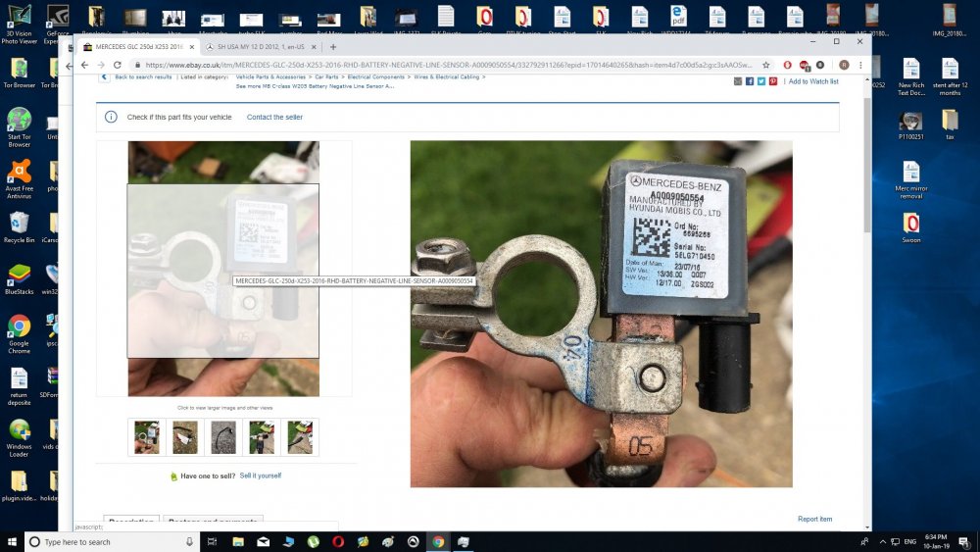Open the P1100251 image file
The width and height of the screenshot is (980, 552).
(x=911, y=125)
